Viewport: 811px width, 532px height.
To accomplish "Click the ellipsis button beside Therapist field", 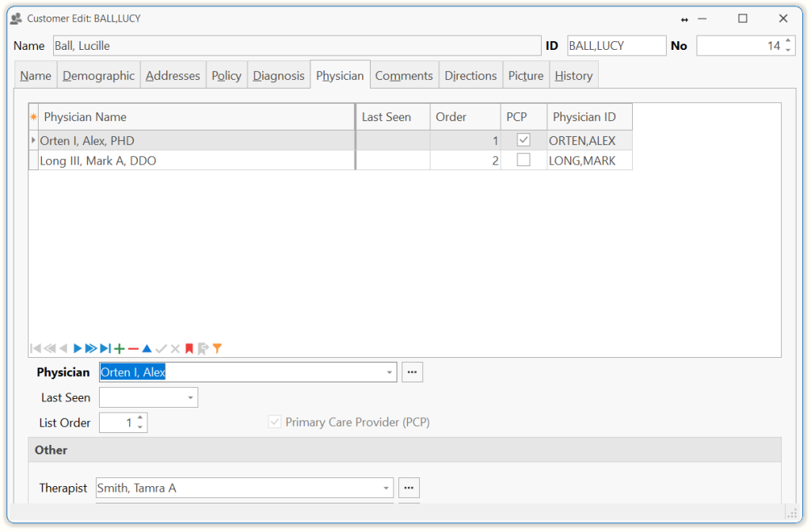I will pyautogui.click(x=409, y=488).
